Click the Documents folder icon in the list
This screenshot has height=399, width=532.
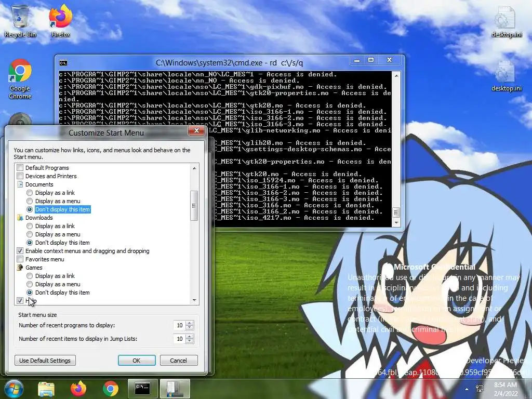[20, 184]
